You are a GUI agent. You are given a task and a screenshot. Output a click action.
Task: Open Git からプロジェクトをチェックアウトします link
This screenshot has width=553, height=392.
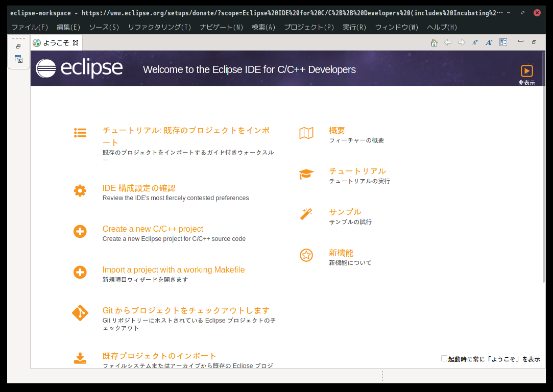click(x=186, y=310)
